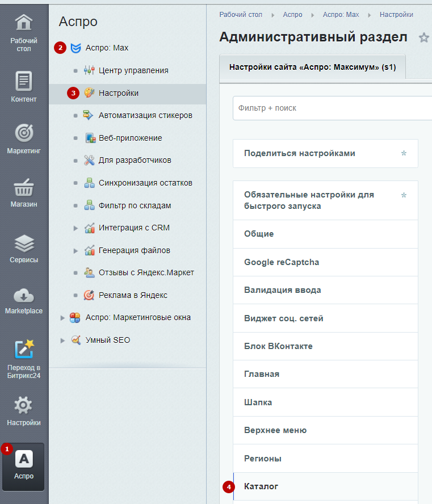432x504 pixels.
Task: Open the Шапка settings section
Action: pos(325,402)
